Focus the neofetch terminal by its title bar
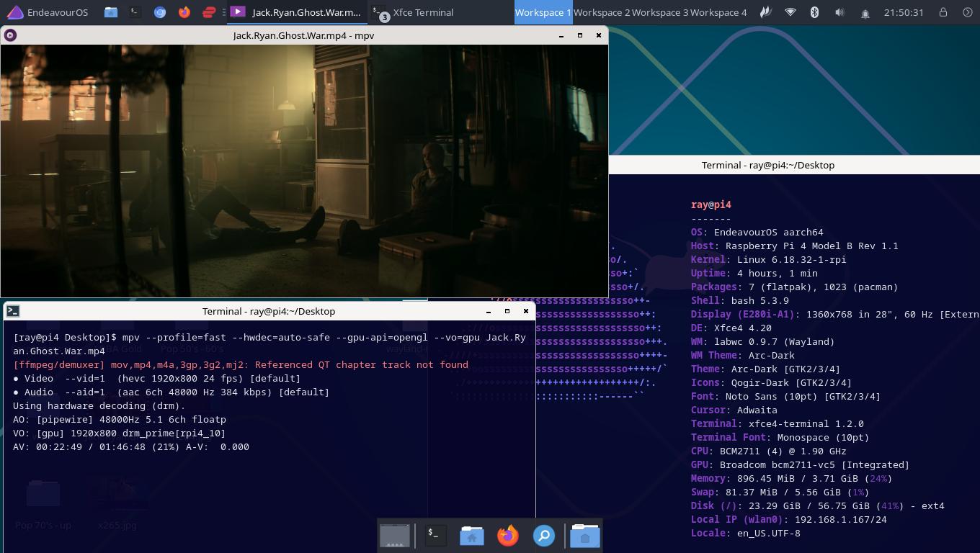 click(768, 165)
